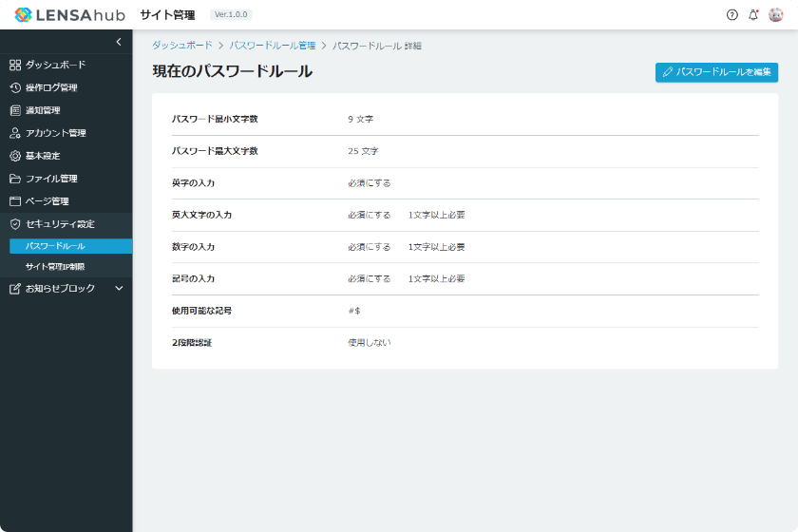Click 必須にする in 英字の入力 row
The height and width of the screenshot is (532, 798).
tap(370, 183)
